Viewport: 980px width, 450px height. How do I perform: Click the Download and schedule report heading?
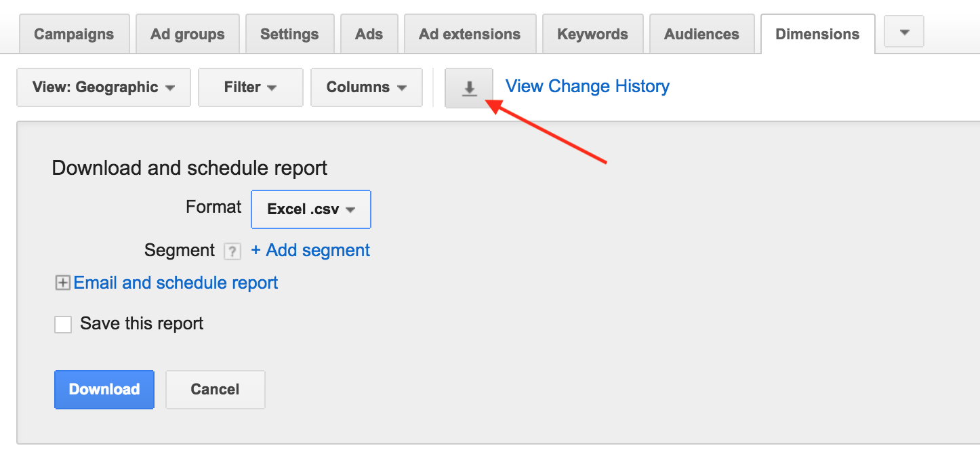tap(190, 168)
